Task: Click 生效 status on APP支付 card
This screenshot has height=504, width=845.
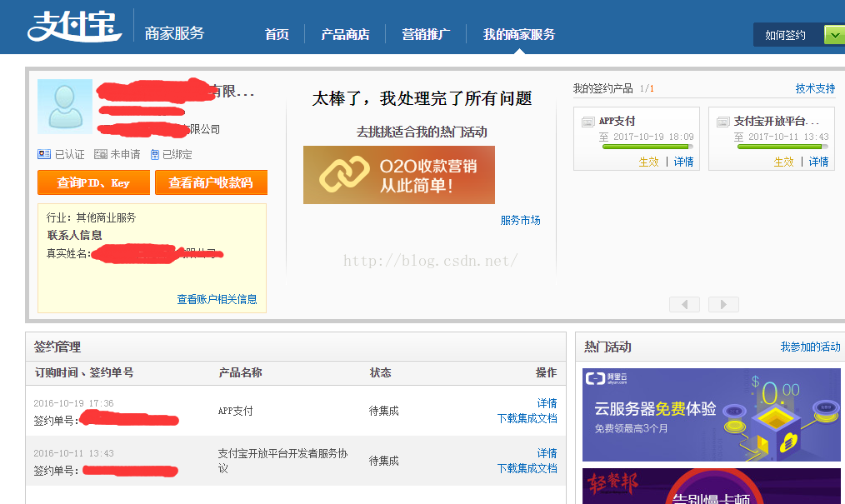Action: click(x=648, y=162)
